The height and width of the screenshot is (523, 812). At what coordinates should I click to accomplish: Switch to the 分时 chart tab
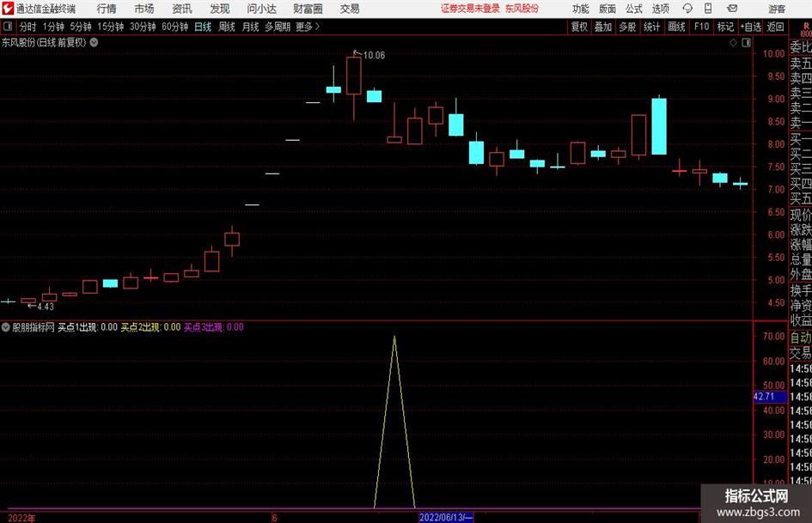coord(28,27)
